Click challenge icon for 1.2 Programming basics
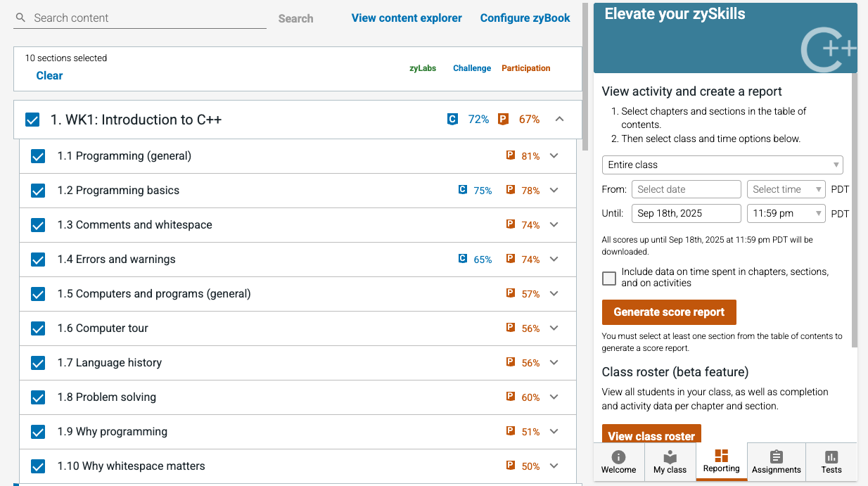The height and width of the screenshot is (486, 868). click(x=462, y=190)
